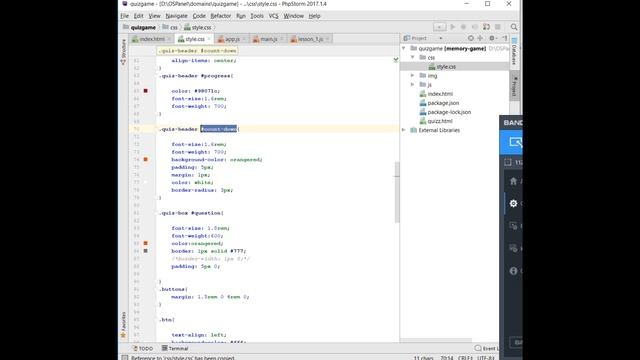
Task: Open the Project panel gear settings
Action: click(x=492, y=38)
